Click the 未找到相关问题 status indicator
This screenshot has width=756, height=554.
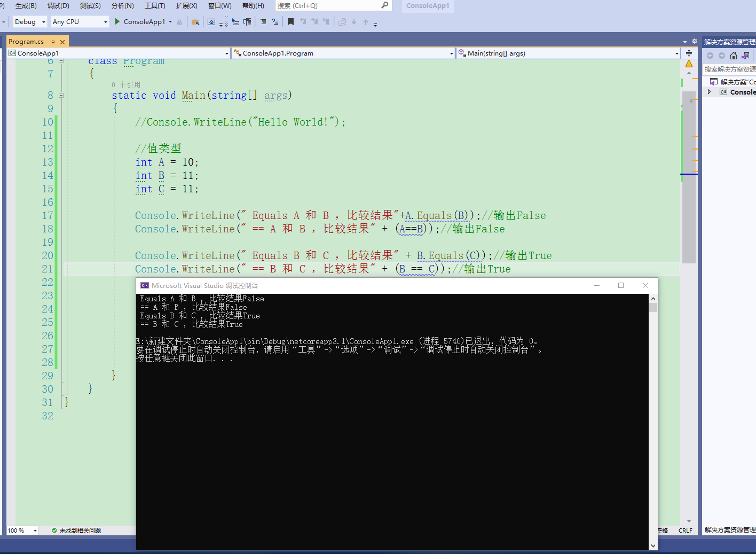coord(76,530)
